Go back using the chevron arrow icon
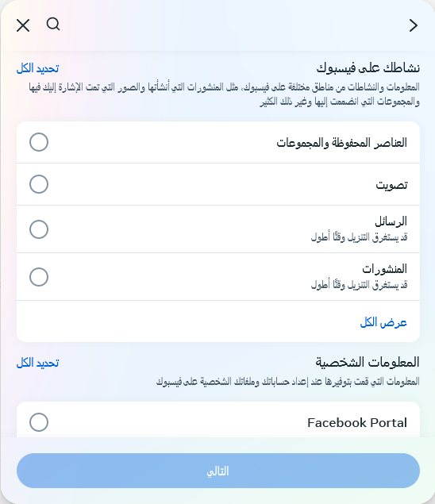 [413, 25]
